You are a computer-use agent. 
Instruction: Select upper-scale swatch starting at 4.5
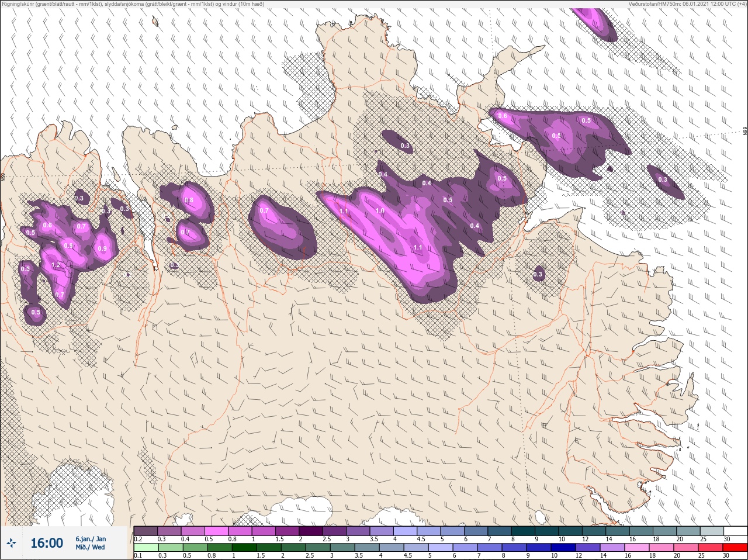428,531
